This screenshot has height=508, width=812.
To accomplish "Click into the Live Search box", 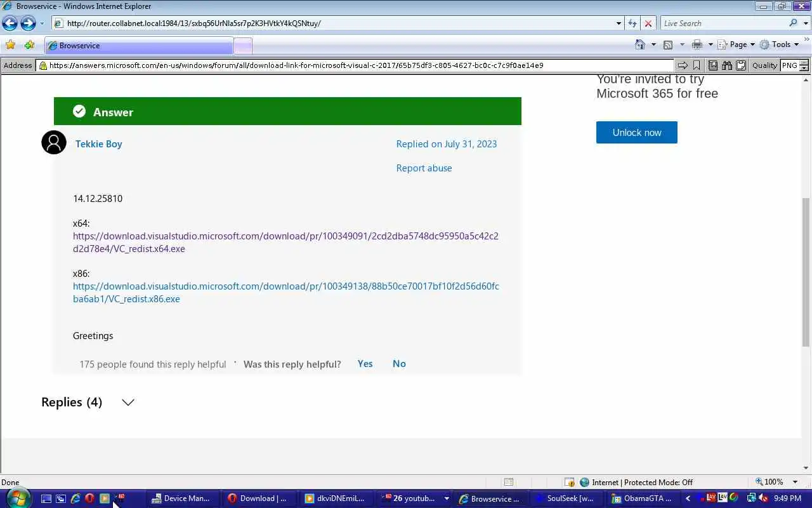I will point(723,23).
